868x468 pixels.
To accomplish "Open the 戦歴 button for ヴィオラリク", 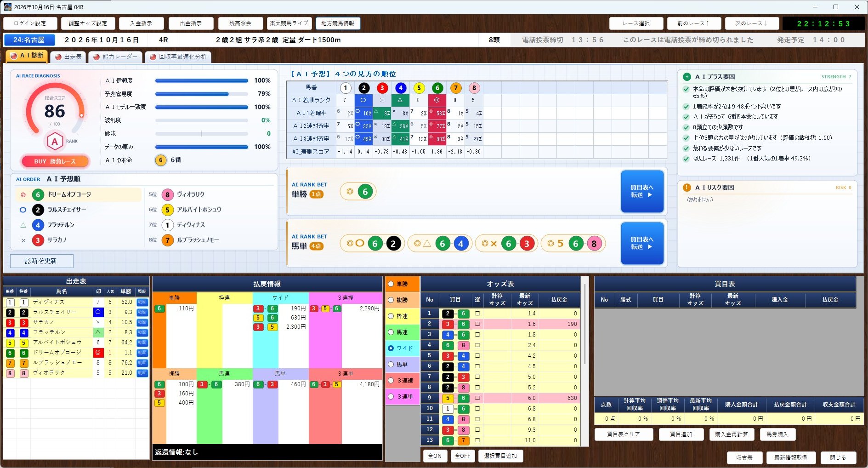I will point(142,373).
